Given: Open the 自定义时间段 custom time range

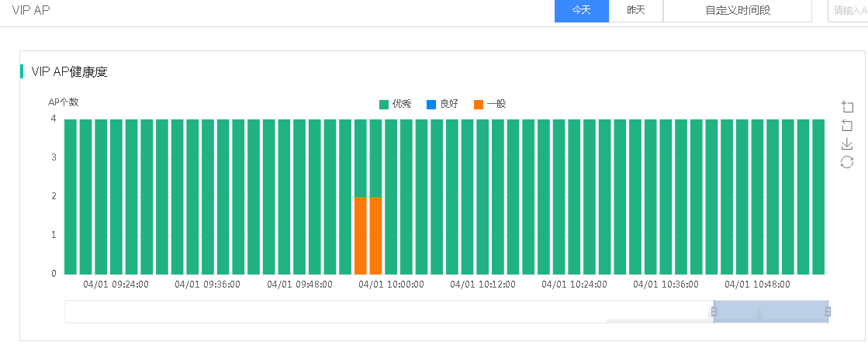Looking at the screenshot, I should [x=738, y=11].
